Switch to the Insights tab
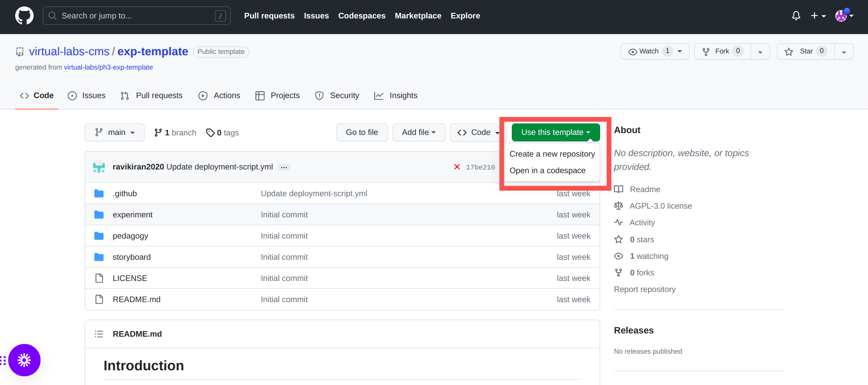The width and height of the screenshot is (868, 385). (396, 95)
